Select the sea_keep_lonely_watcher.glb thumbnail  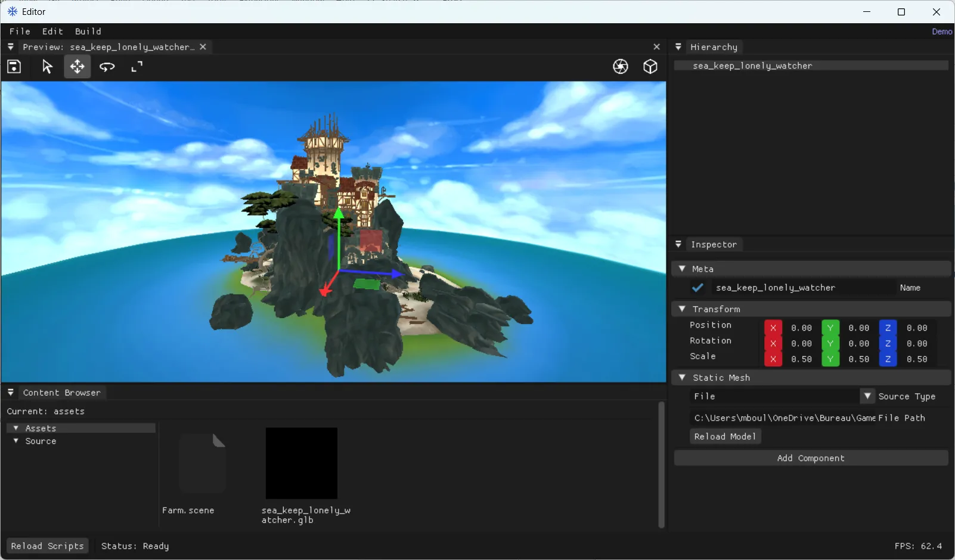[302, 463]
